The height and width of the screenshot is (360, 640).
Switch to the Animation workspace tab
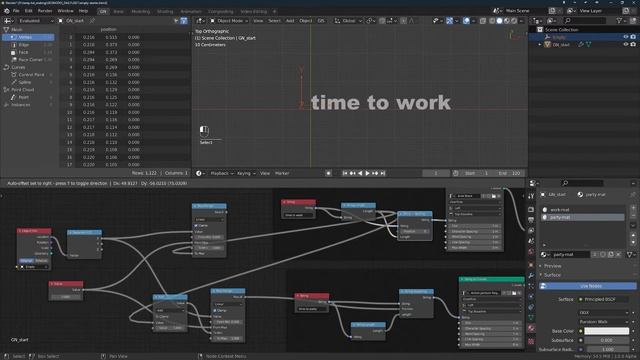click(191, 11)
